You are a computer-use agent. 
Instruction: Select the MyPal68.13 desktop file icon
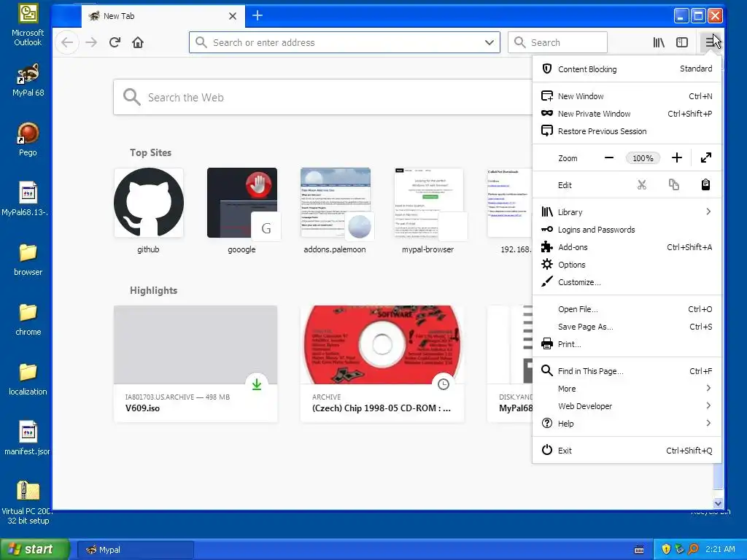(x=28, y=199)
